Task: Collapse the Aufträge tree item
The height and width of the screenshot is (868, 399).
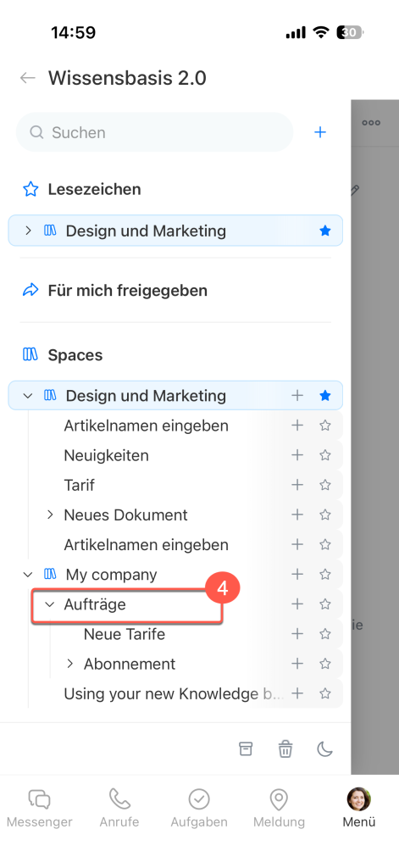Action: point(50,604)
